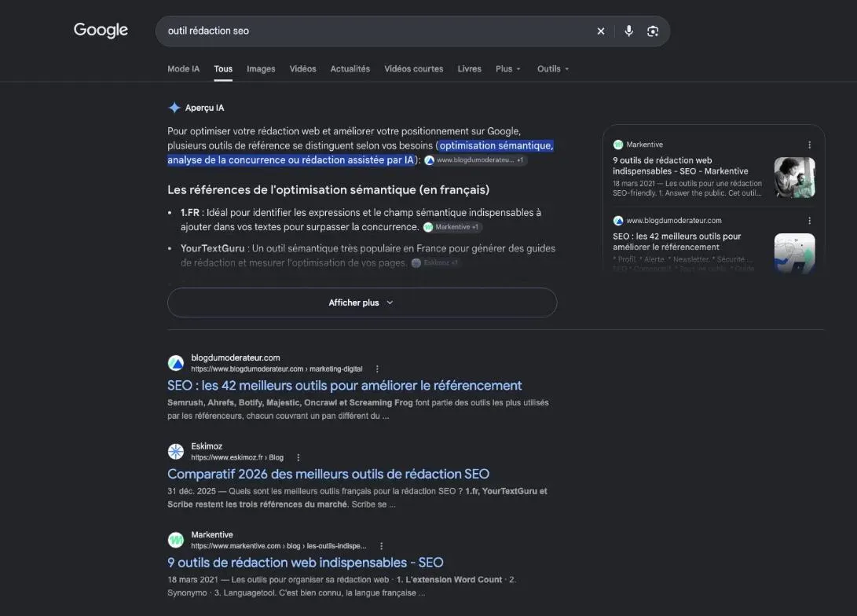The width and height of the screenshot is (857, 616).
Task: Open sidebar card SEO : les 42 meilleurs outils
Action: [x=676, y=241]
